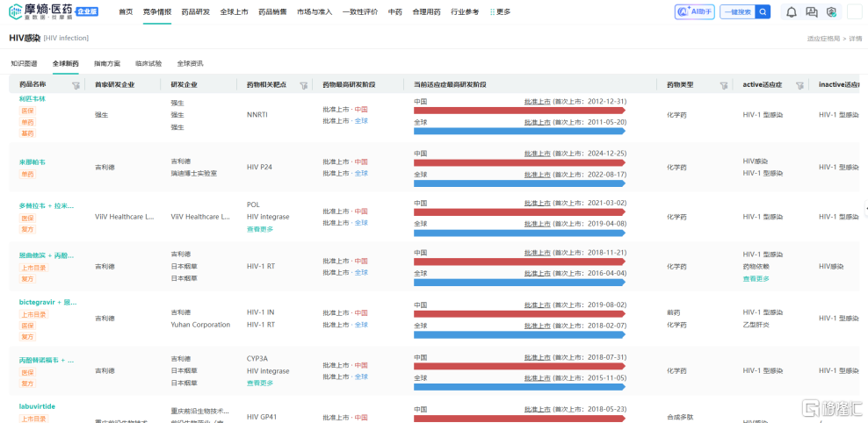Expand 查看更多 under POL targets
868x423 pixels.
coord(260,229)
